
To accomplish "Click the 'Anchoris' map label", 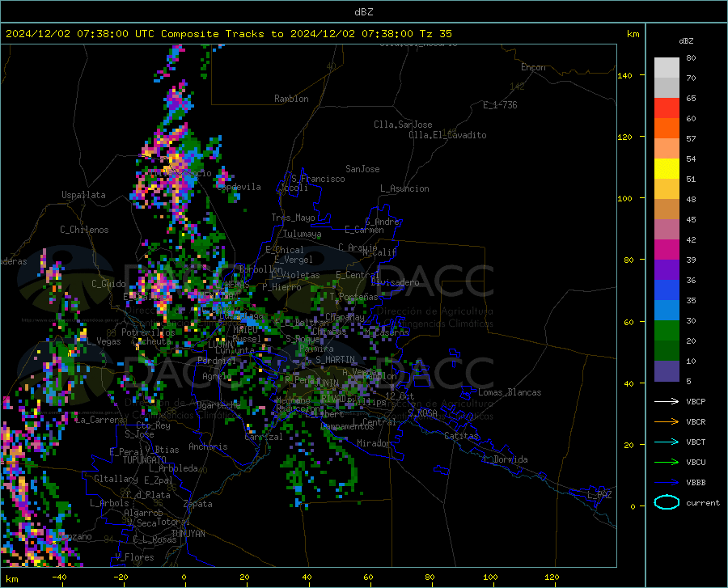I will pyautogui.click(x=208, y=446).
